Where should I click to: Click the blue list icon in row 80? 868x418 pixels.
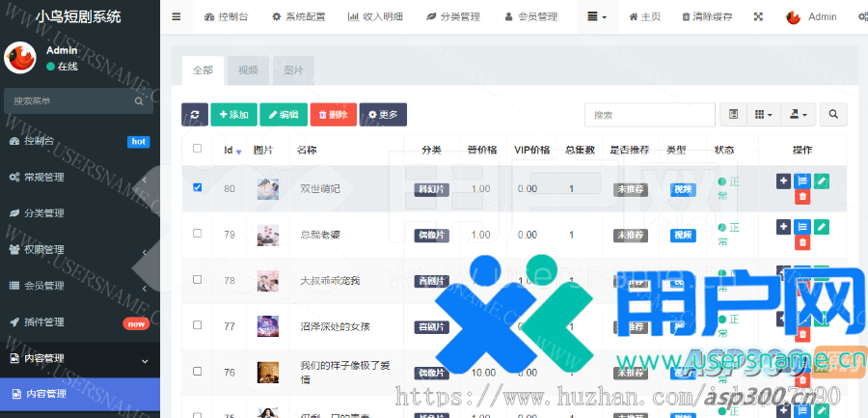802,181
